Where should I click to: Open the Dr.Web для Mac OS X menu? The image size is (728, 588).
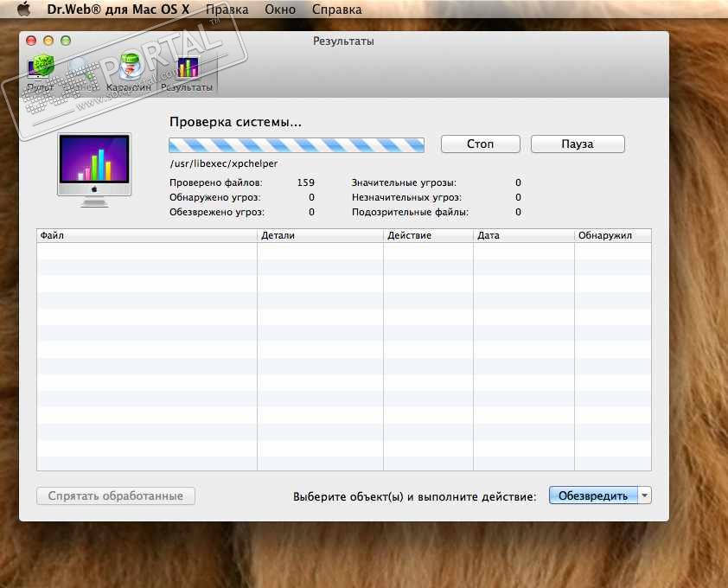118,10
